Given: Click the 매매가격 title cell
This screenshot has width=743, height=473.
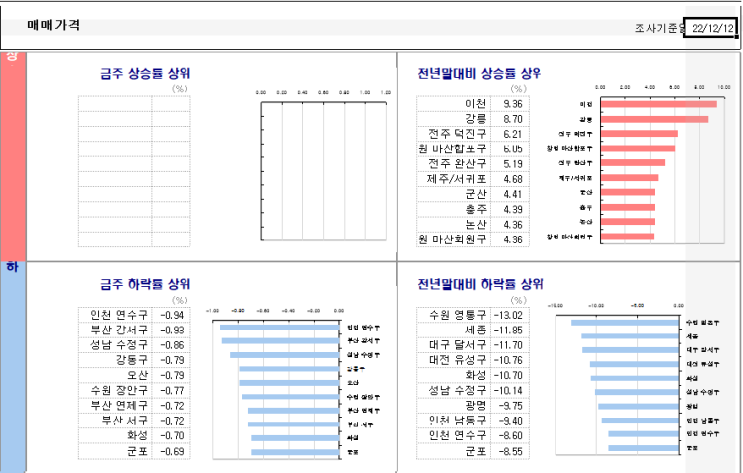Looking at the screenshot, I should pyautogui.click(x=54, y=25).
